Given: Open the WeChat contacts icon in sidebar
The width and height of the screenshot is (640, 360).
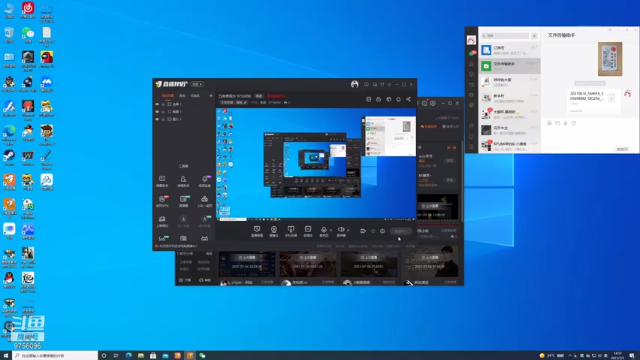Looking at the screenshot, I should click(x=471, y=64).
